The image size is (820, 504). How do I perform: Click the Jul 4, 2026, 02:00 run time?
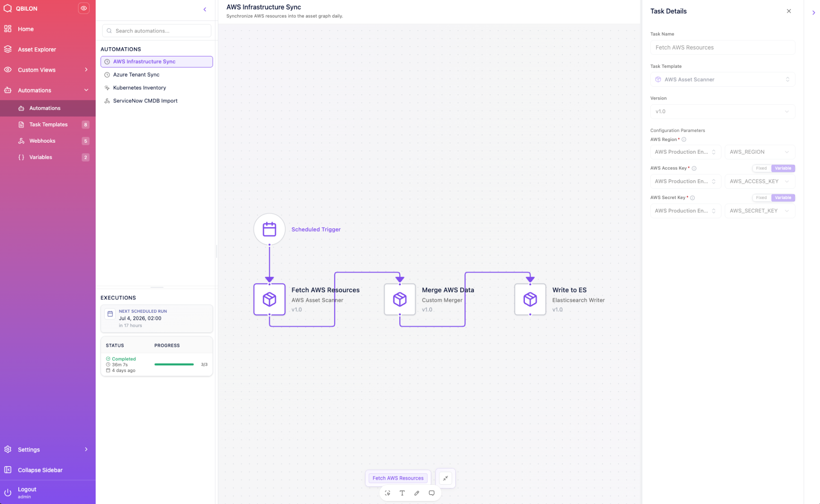[x=140, y=318]
